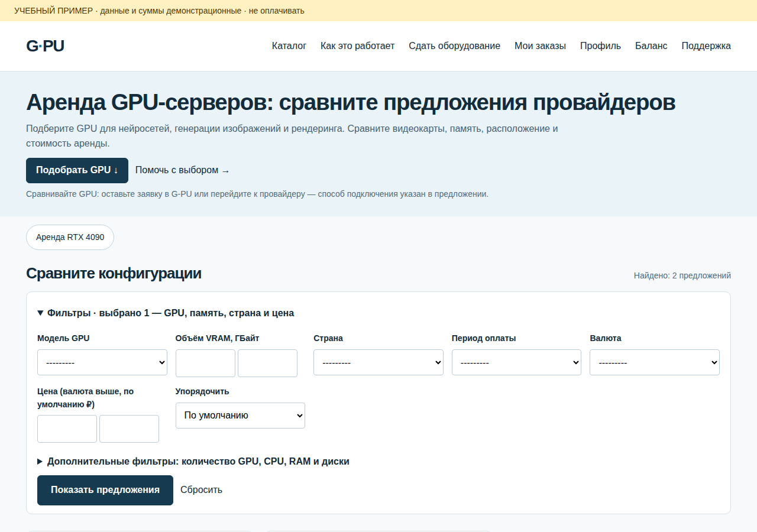Open the Страна dropdown
Image resolution: width=757 pixels, height=532 pixels.
pos(378,362)
